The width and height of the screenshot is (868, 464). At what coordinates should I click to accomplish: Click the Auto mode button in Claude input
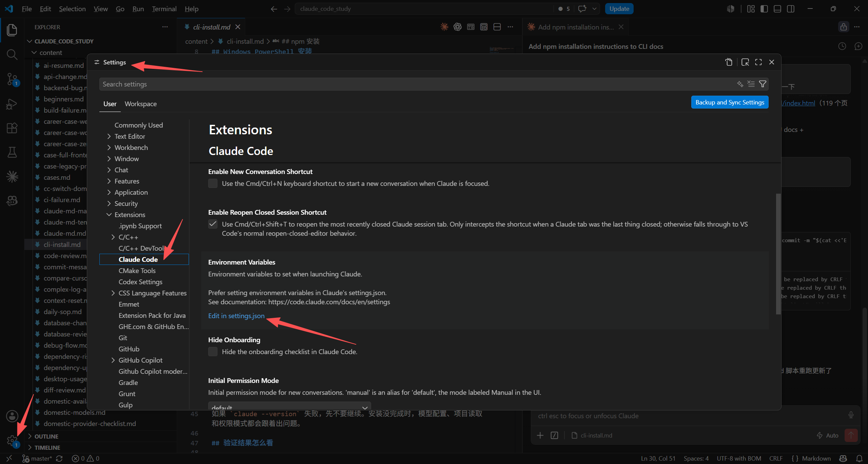tap(827, 435)
